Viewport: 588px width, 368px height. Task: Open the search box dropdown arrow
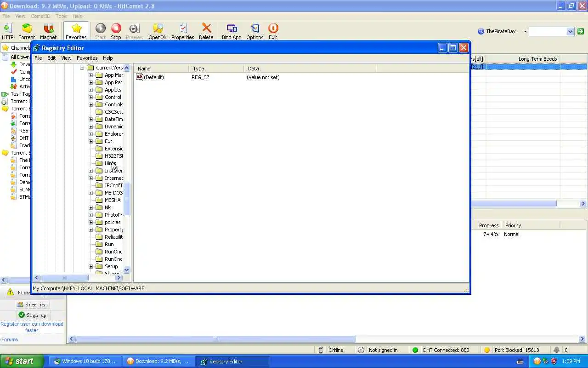click(x=570, y=31)
